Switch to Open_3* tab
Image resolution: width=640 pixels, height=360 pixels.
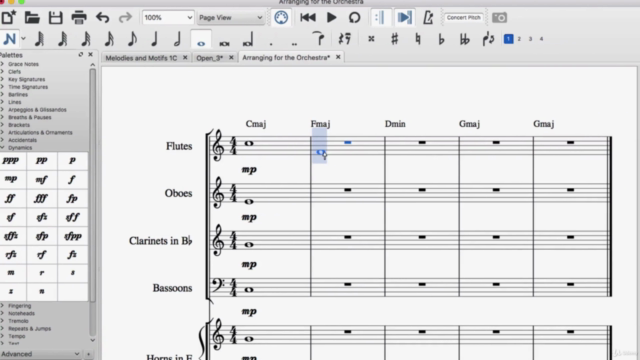point(210,58)
